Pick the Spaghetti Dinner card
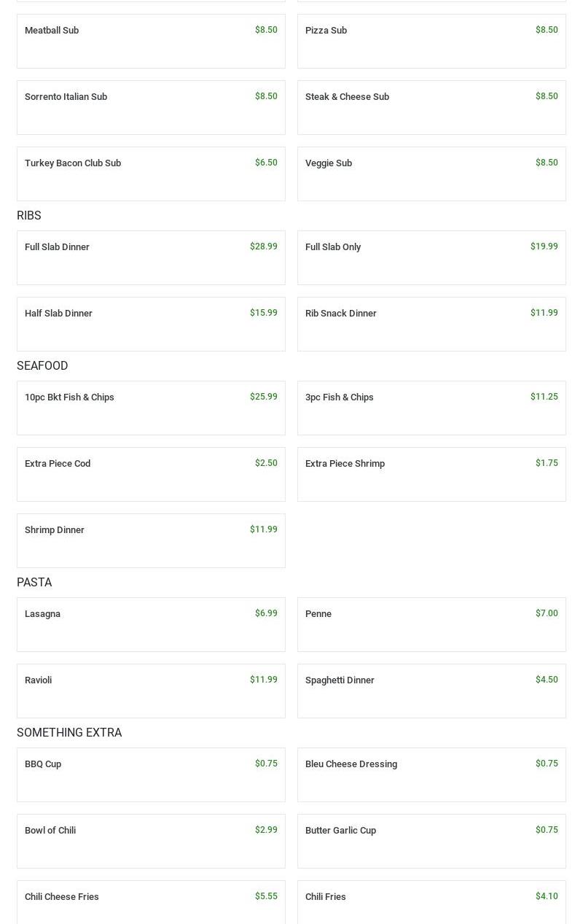Viewport: 583px width, 924px height. pyautogui.click(x=431, y=691)
